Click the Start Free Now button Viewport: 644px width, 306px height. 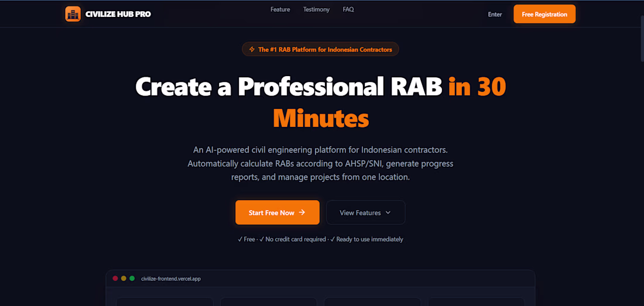tap(278, 212)
